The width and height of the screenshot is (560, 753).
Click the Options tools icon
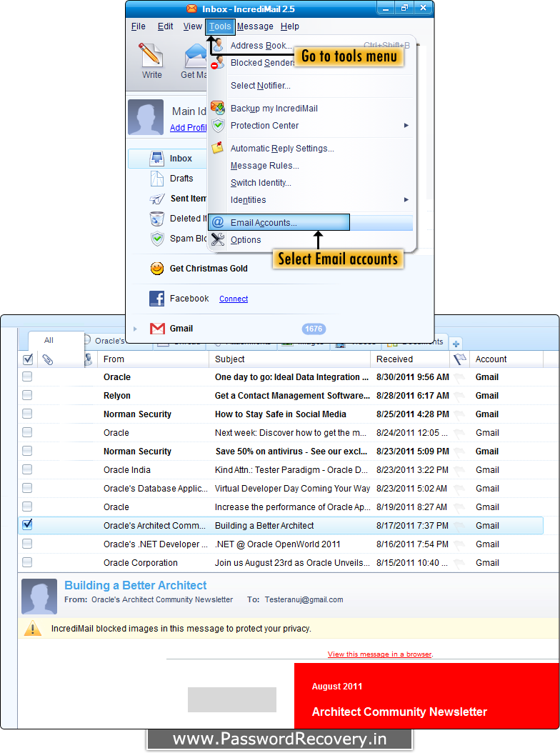pos(218,239)
